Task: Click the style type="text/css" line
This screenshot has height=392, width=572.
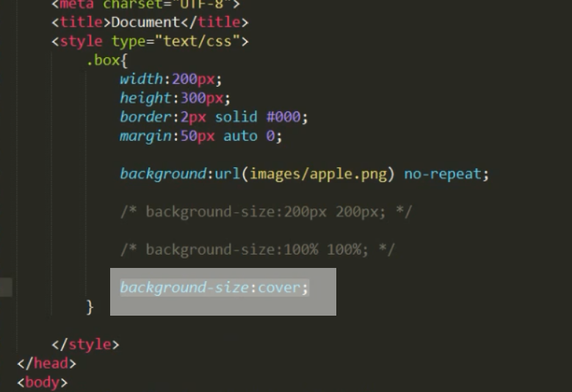Action: click(x=150, y=41)
